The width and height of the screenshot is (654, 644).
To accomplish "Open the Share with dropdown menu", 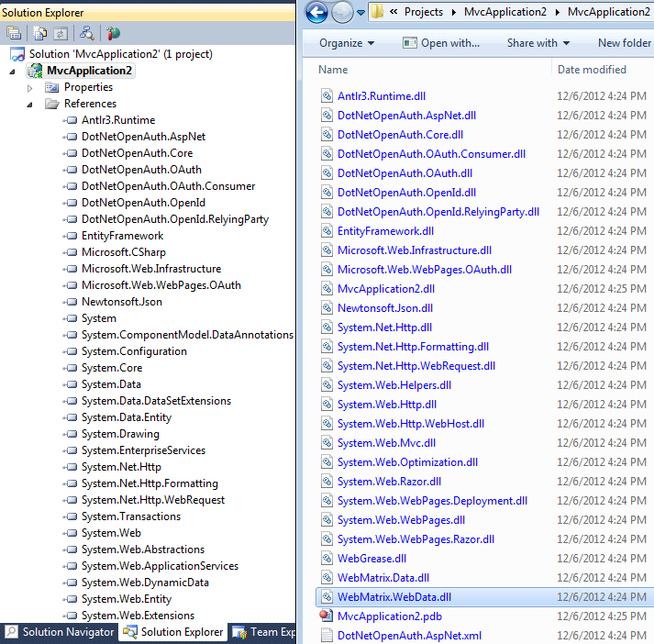I will [538, 43].
